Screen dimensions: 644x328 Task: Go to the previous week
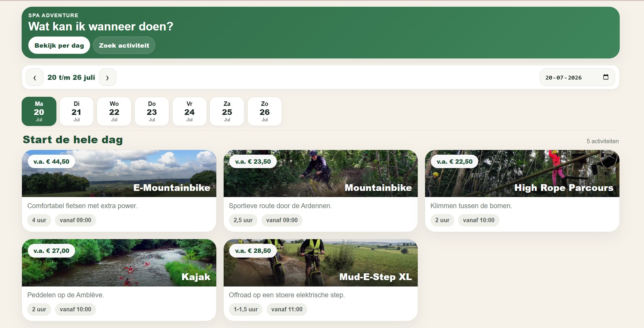pos(35,77)
